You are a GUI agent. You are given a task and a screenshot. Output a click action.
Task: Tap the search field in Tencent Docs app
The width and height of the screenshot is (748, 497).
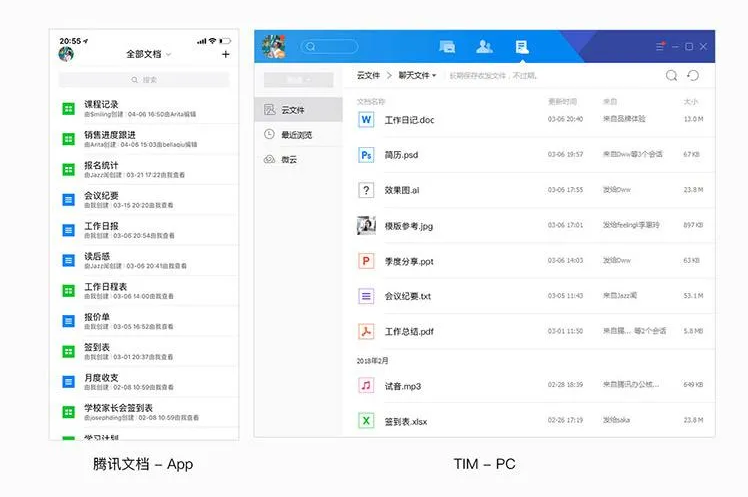click(144, 80)
